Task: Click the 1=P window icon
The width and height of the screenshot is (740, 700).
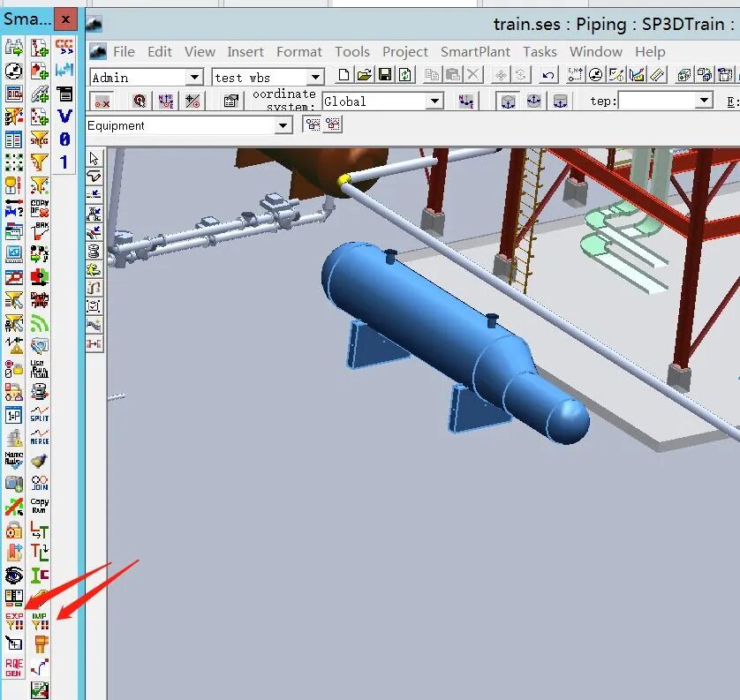Action: coord(14,415)
